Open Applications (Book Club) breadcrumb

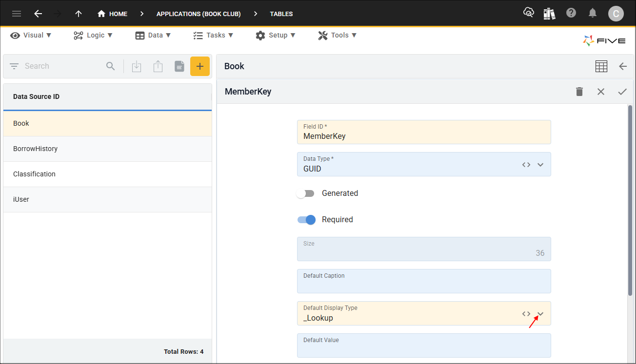pos(199,14)
